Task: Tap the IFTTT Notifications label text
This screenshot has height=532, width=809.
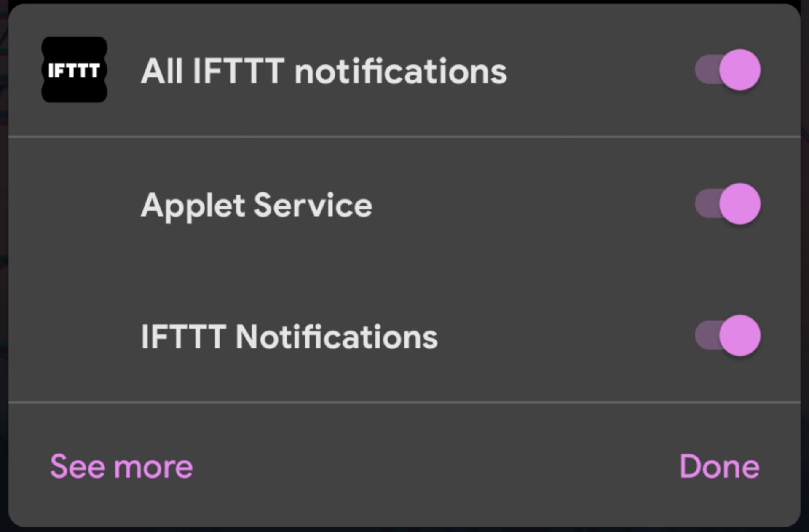Action: tap(289, 337)
